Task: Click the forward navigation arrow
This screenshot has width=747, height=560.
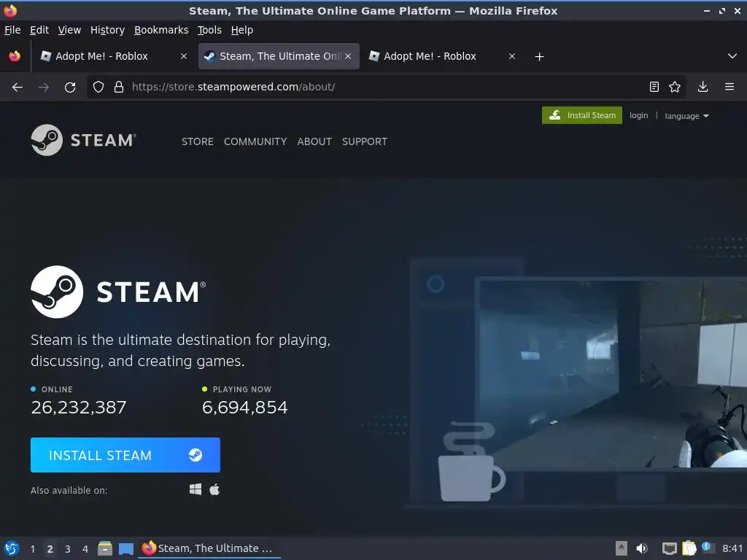Action: pyautogui.click(x=44, y=87)
